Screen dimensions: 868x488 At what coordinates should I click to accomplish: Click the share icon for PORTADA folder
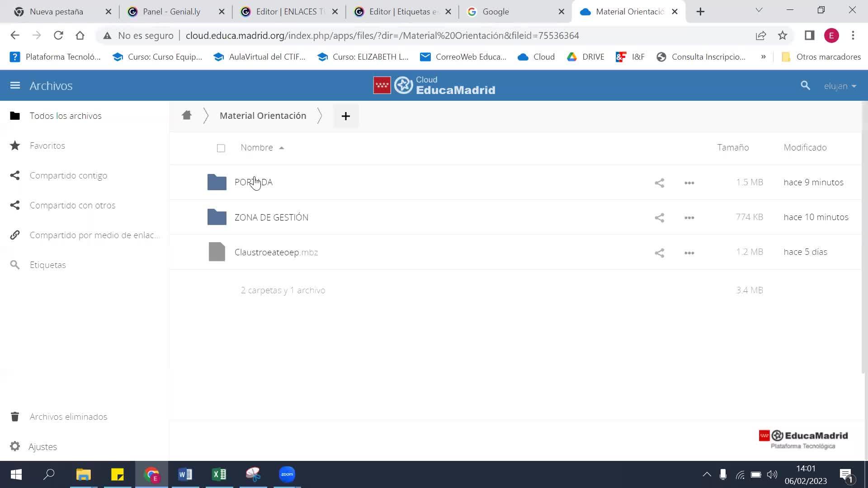(x=659, y=183)
